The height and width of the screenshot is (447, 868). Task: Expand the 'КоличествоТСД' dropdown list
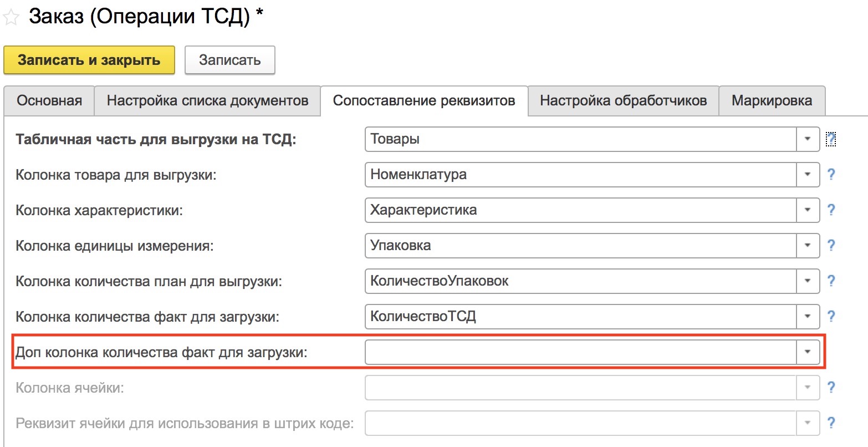(808, 316)
